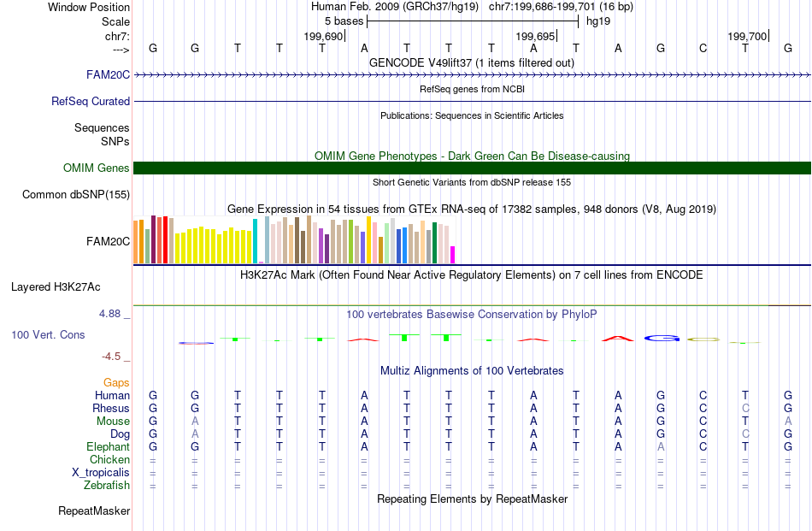Open the RefSeq Curated track label
The height and width of the screenshot is (531, 812).
[90, 102]
